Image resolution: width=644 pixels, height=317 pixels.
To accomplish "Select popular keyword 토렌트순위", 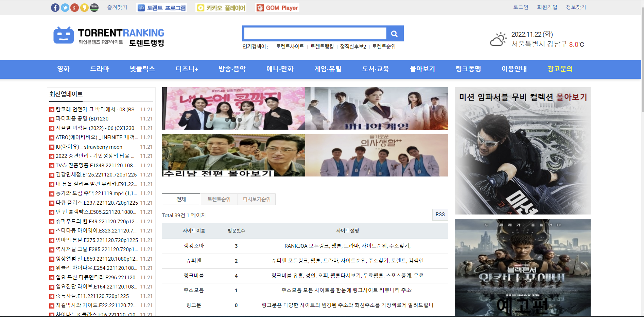I will tap(384, 46).
